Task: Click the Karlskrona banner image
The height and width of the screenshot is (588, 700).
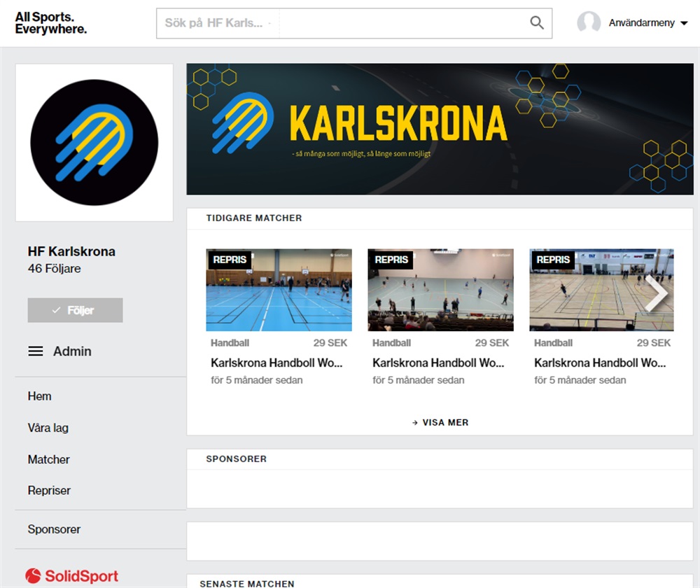Action: pos(440,129)
